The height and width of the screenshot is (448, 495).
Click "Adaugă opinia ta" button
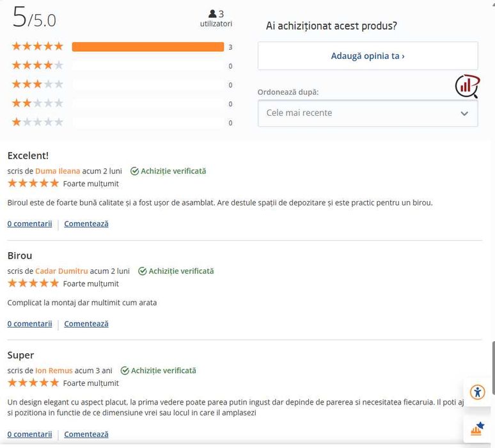367,56
